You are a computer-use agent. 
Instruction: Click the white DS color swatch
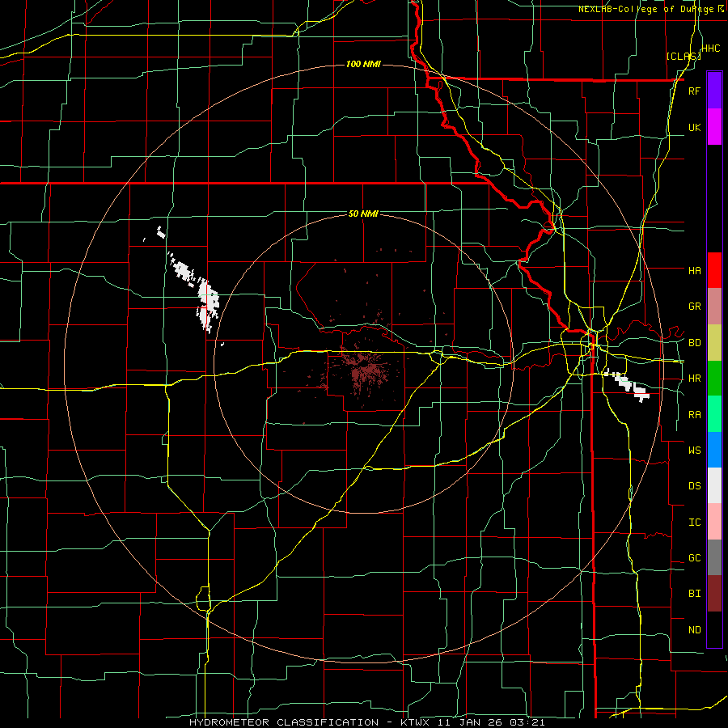pos(714,485)
